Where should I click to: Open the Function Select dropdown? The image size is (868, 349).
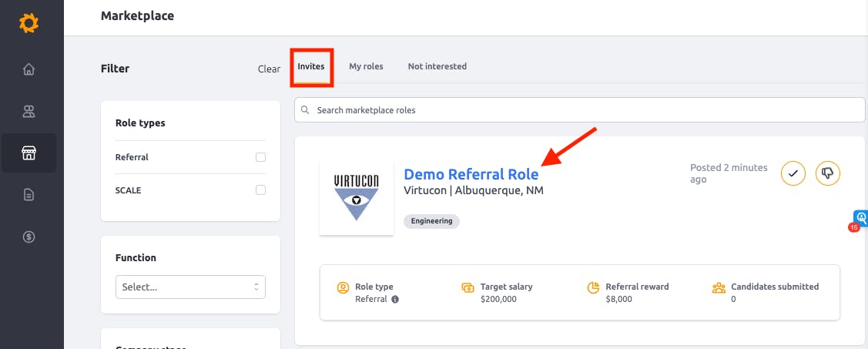pos(190,287)
